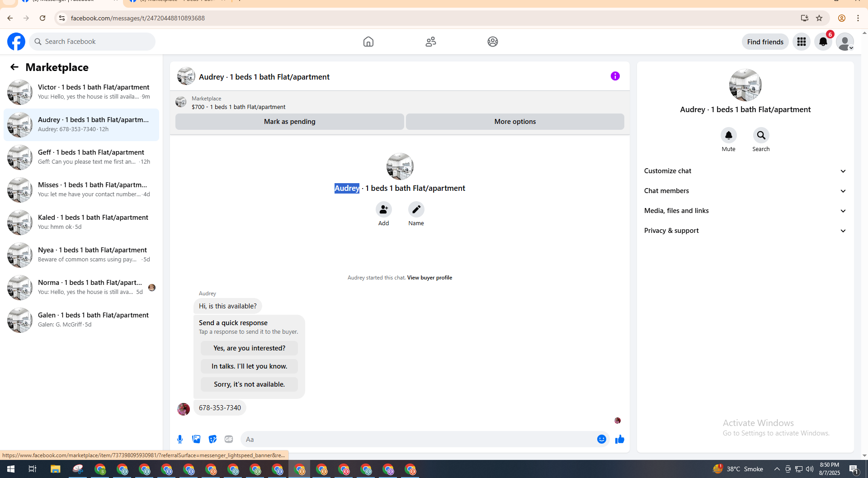Open the account profile avatar menu
Viewport: 868px width, 478px height.
pos(845,42)
